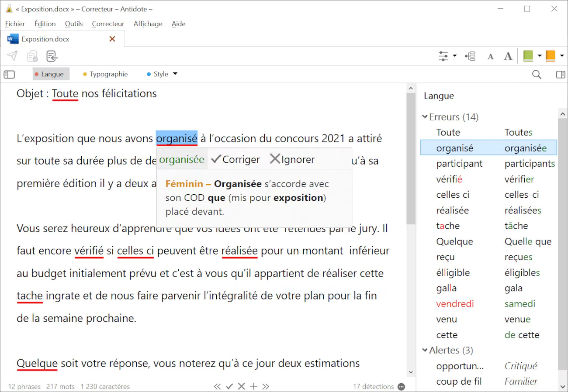Open the Affichage menu

(x=148, y=24)
